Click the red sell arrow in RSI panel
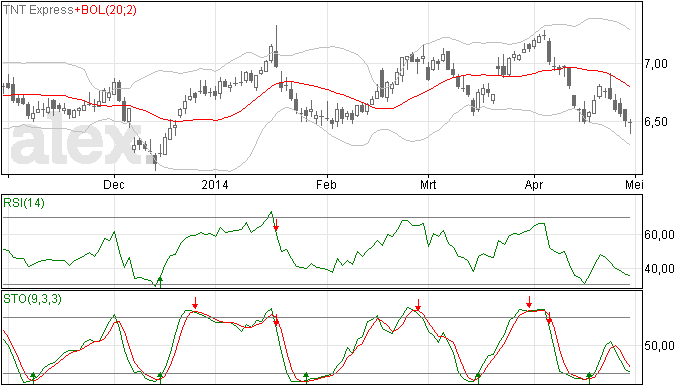Image resolution: width=690 pixels, height=387 pixels. point(276,225)
